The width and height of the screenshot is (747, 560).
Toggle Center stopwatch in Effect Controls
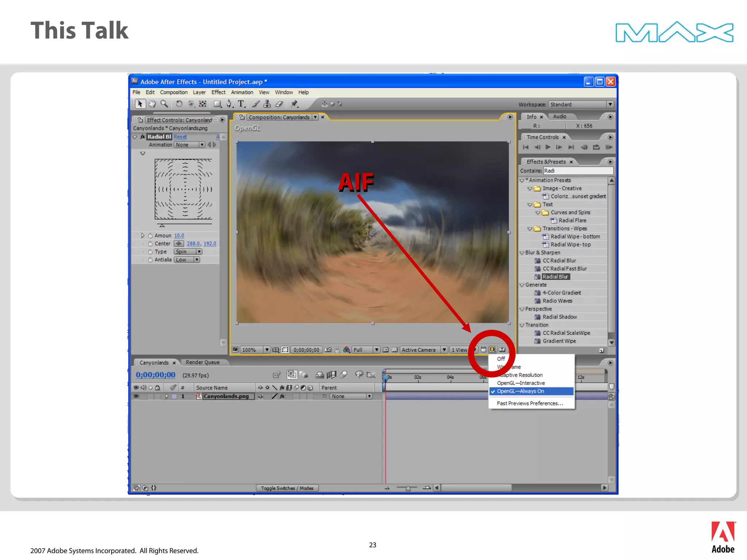[x=150, y=244]
